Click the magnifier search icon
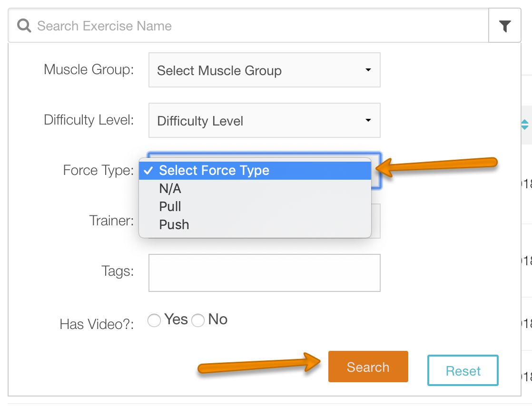Viewport: 532px width, 406px height. coord(24,26)
